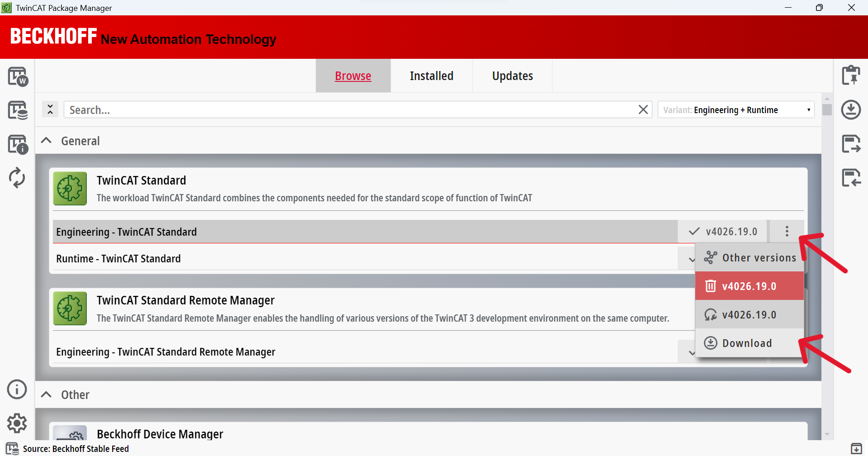Choose Download from the context menu
Screen dimensions: 868x456
(747, 343)
